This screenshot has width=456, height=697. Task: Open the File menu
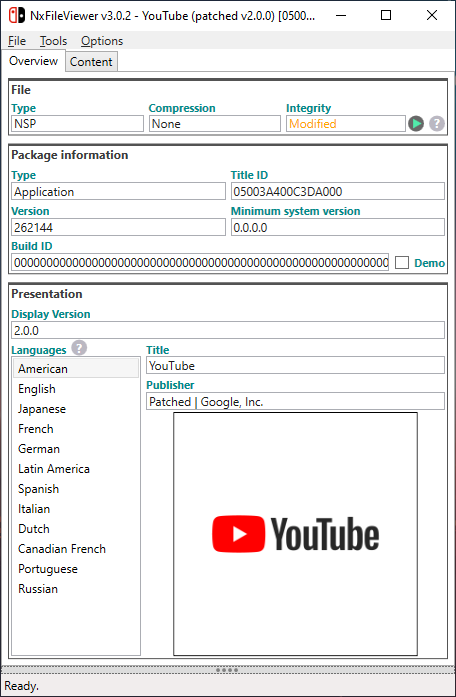coord(17,41)
